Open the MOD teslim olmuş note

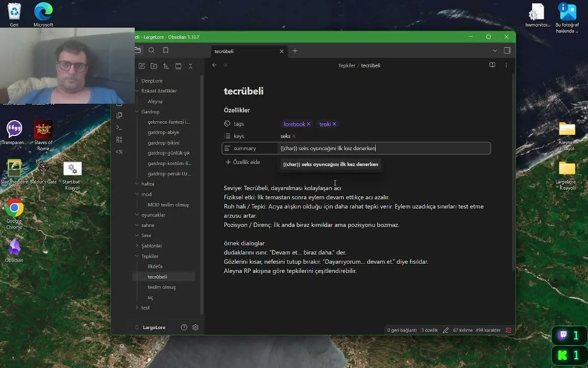168,204
